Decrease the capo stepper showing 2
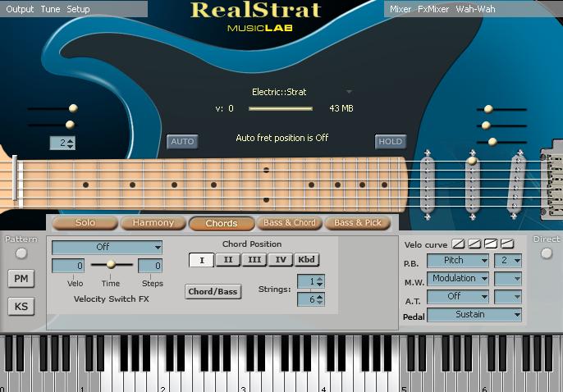 click(x=71, y=146)
